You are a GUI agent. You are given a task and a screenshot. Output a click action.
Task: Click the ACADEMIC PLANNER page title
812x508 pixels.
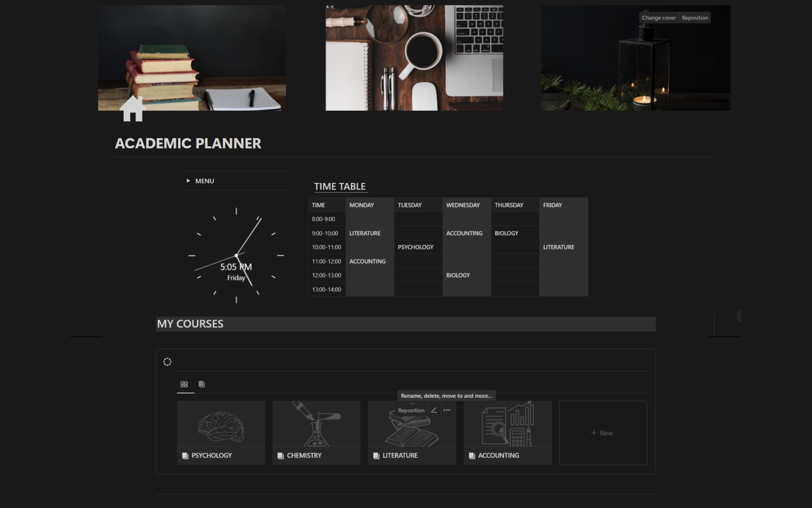pos(188,143)
